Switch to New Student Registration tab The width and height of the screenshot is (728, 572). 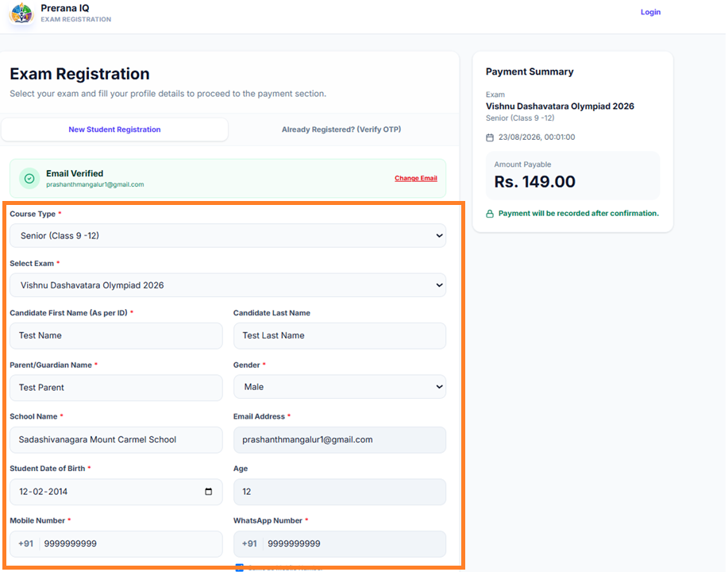(114, 129)
